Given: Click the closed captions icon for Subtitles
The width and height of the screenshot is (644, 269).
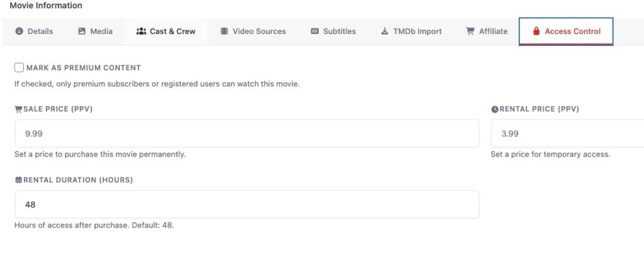Looking at the screenshot, I should (x=314, y=31).
